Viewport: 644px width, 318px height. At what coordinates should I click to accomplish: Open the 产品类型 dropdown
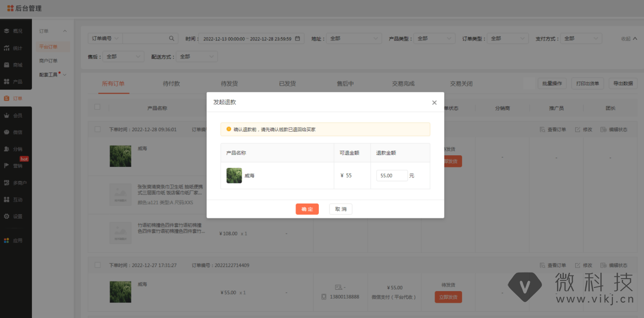pos(434,38)
